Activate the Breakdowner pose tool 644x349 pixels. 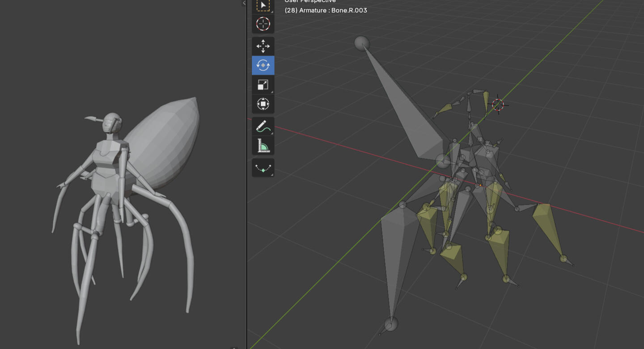click(263, 168)
